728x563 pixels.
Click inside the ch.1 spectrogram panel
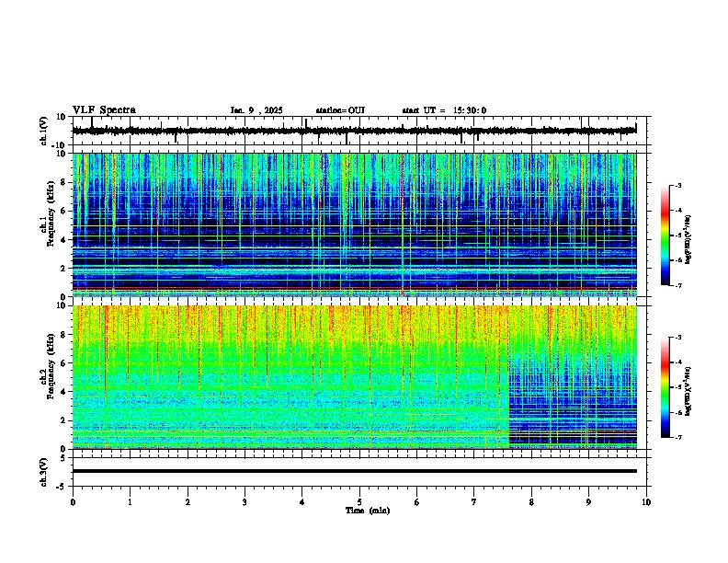click(354, 224)
